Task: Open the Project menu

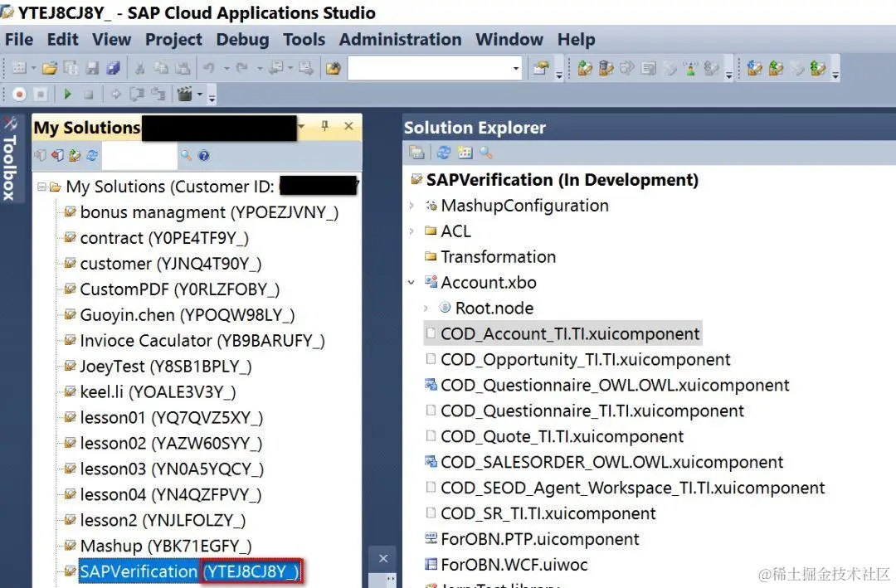Action: click(173, 40)
